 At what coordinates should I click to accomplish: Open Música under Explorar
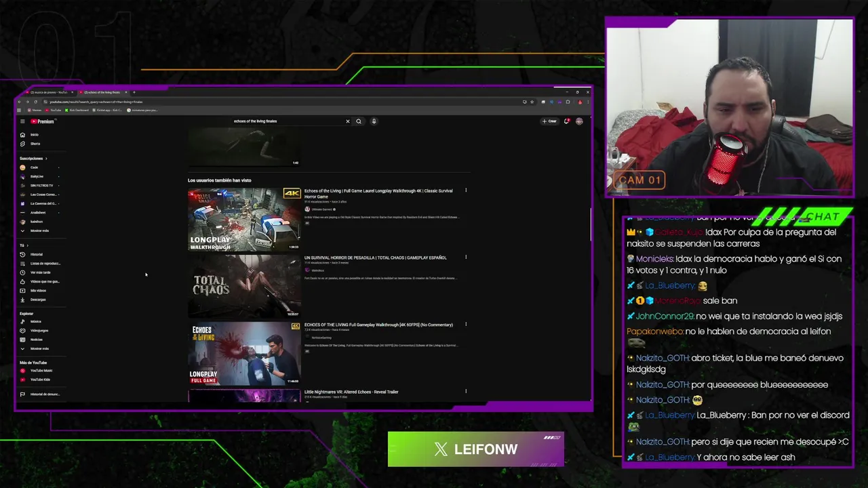point(36,321)
